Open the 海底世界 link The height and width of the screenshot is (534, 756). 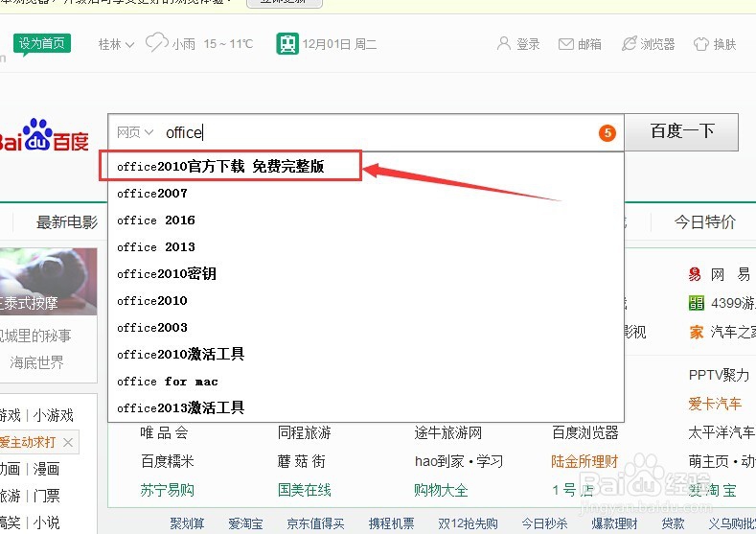pyautogui.click(x=36, y=362)
